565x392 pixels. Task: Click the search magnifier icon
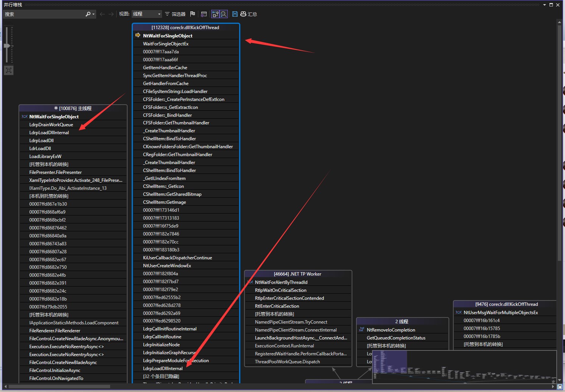[88, 14]
